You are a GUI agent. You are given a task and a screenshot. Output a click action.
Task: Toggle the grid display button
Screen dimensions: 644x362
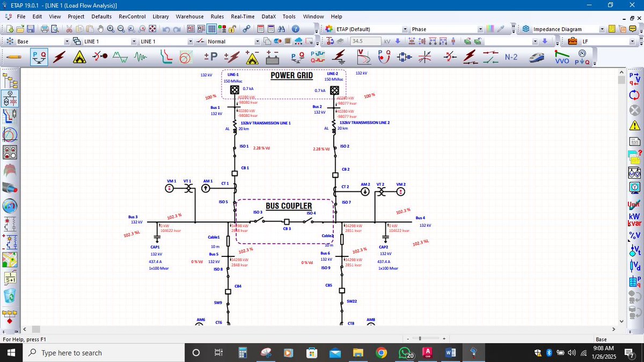212,29
